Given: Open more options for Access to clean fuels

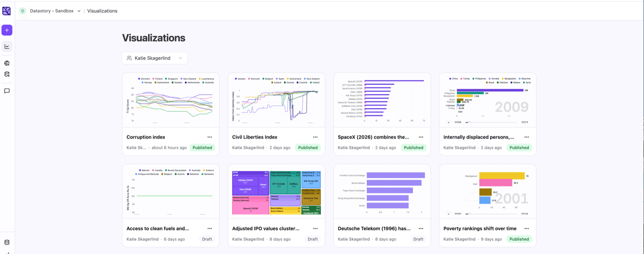Looking at the screenshot, I should point(210,229).
